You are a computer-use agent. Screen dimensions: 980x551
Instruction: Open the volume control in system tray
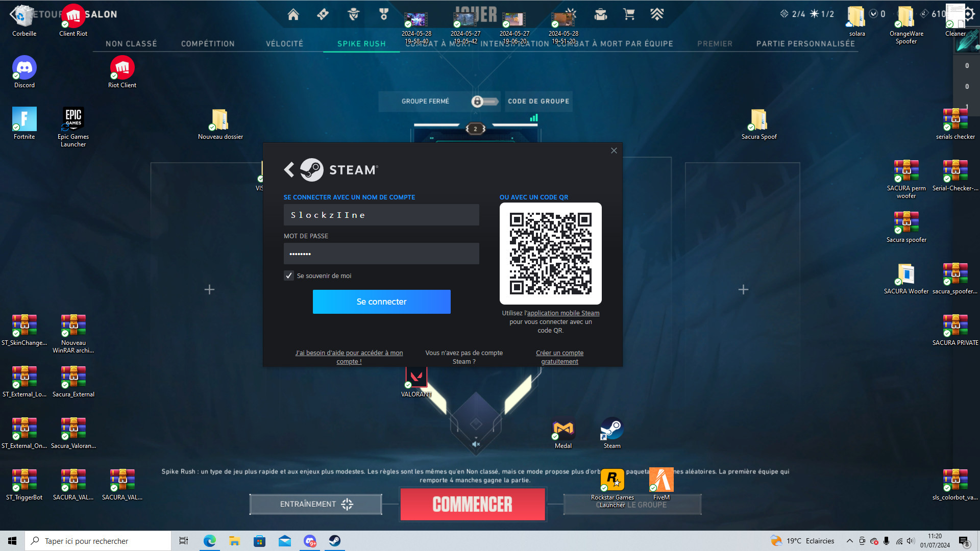click(x=911, y=541)
